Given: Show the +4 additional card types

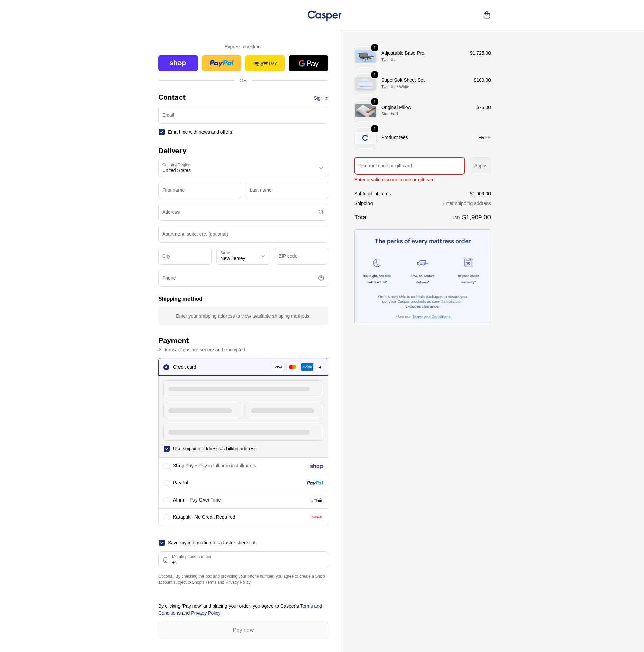Looking at the screenshot, I should click(x=319, y=367).
